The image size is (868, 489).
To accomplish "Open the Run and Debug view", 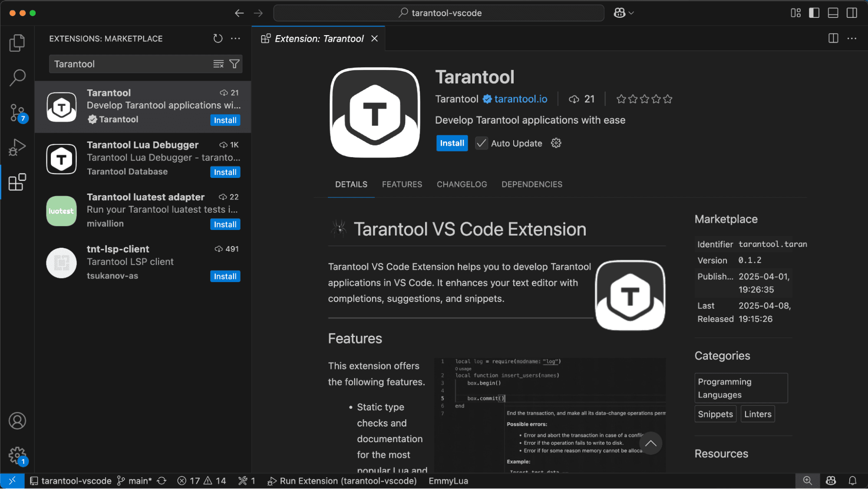I will [x=17, y=147].
